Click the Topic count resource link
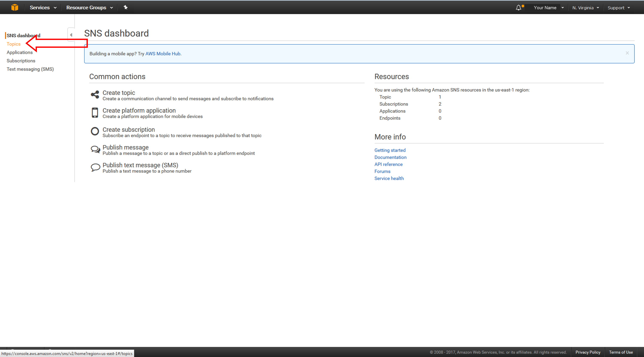The height and width of the screenshot is (357, 644). (x=439, y=97)
